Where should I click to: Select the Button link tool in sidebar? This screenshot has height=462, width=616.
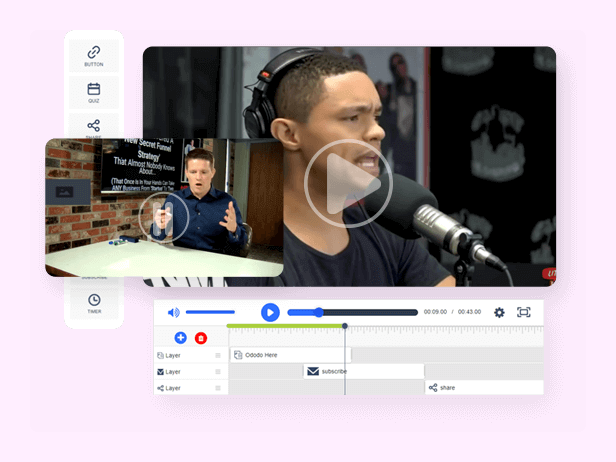point(94,55)
